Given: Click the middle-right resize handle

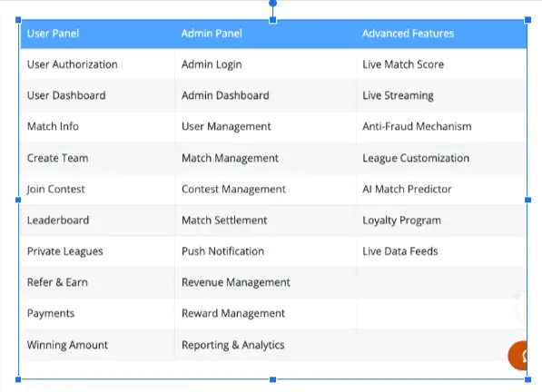Looking at the screenshot, I should (527, 200).
